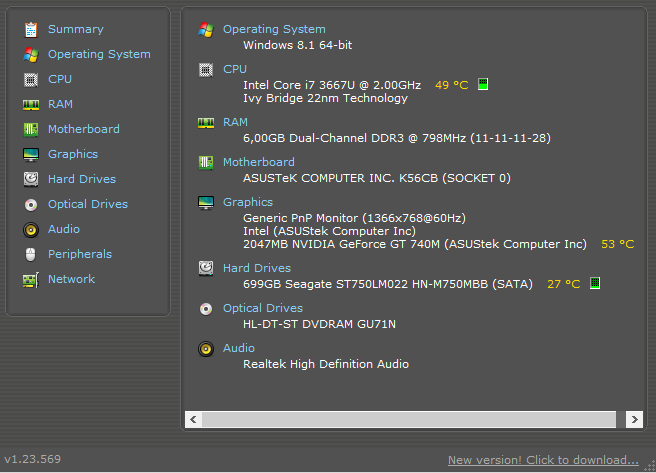Click 'New version! Click to download...' link
The height and width of the screenshot is (473, 656).
[x=543, y=460]
